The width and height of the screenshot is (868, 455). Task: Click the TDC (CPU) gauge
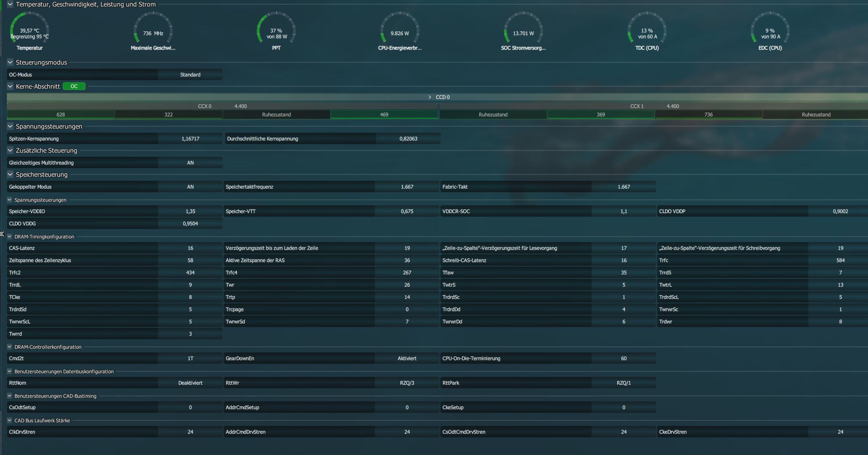[x=647, y=31]
